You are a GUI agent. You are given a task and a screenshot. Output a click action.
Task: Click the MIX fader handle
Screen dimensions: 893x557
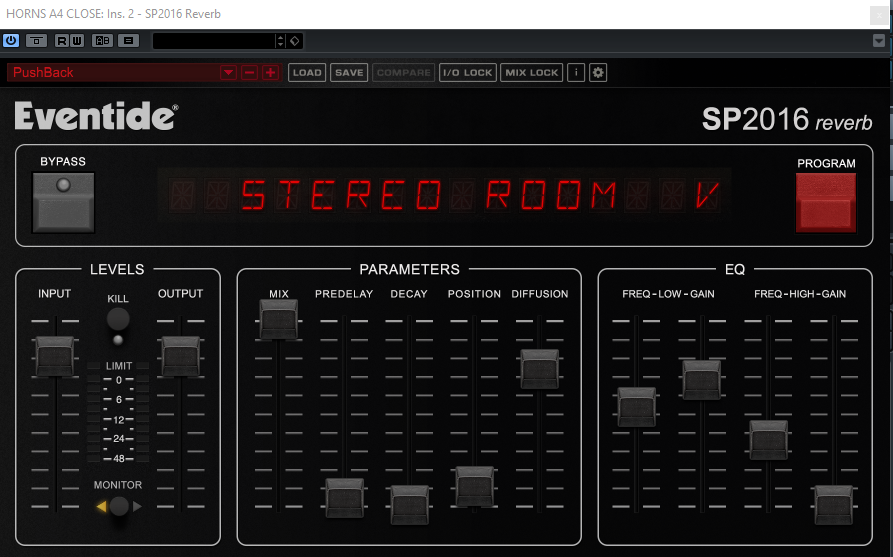click(278, 320)
